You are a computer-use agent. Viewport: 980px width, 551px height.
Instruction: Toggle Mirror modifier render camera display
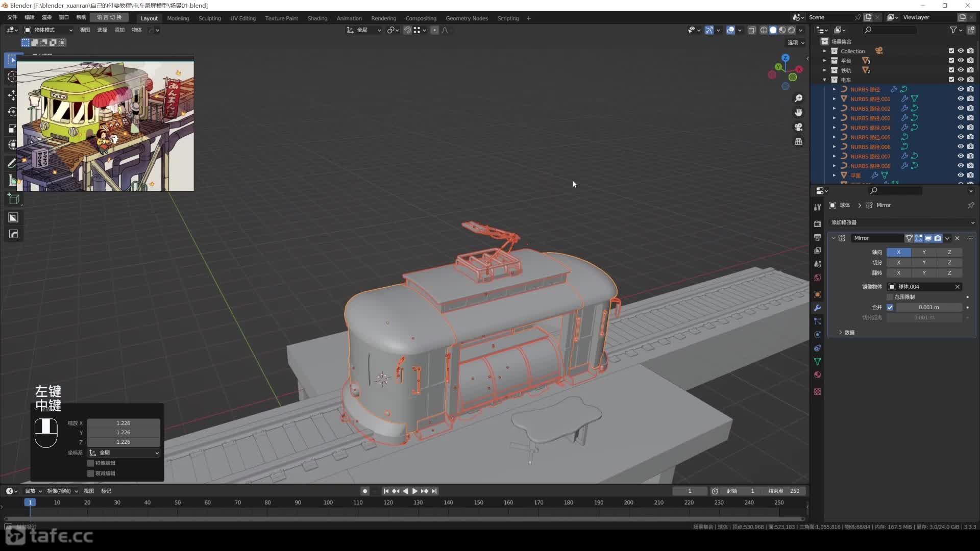[938, 238]
